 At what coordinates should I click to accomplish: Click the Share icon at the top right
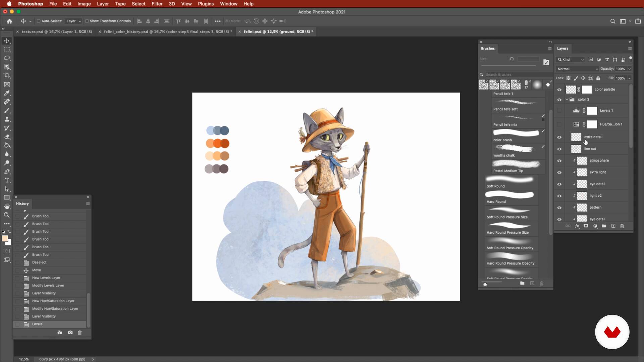tap(638, 21)
